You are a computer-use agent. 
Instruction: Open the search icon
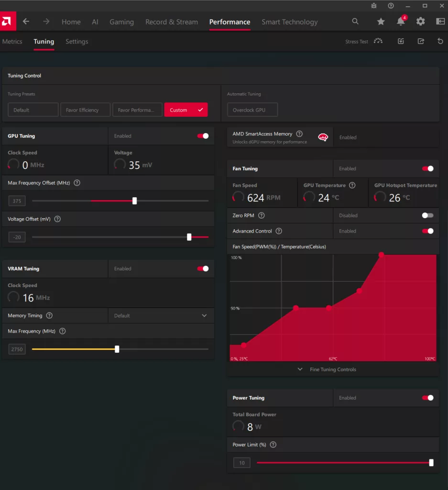coord(355,21)
